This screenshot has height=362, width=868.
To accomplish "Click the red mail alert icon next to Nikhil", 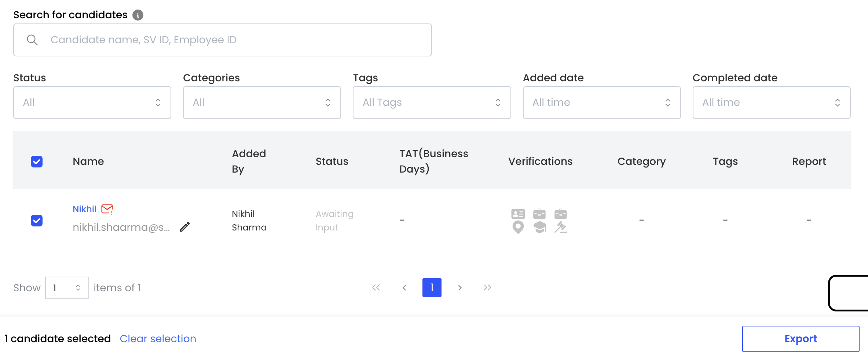I will [107, 209].
